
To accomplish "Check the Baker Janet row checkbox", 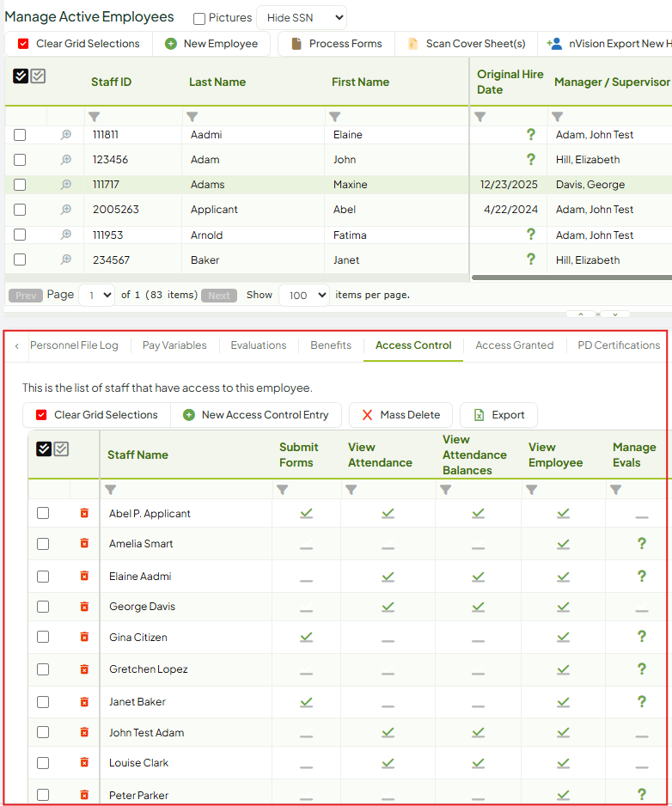I will (x=20, y=260).
